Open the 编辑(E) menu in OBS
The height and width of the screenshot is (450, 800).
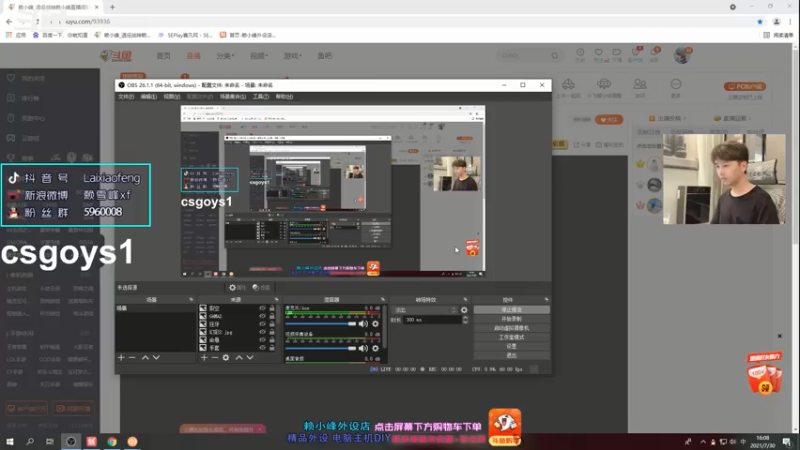point(148,96)
